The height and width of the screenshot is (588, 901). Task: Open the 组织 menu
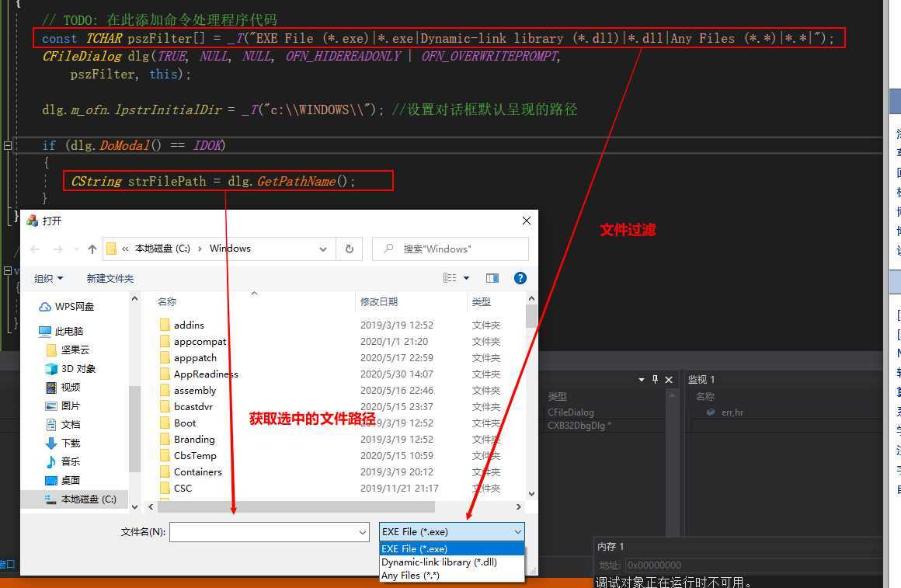[48, 278]
